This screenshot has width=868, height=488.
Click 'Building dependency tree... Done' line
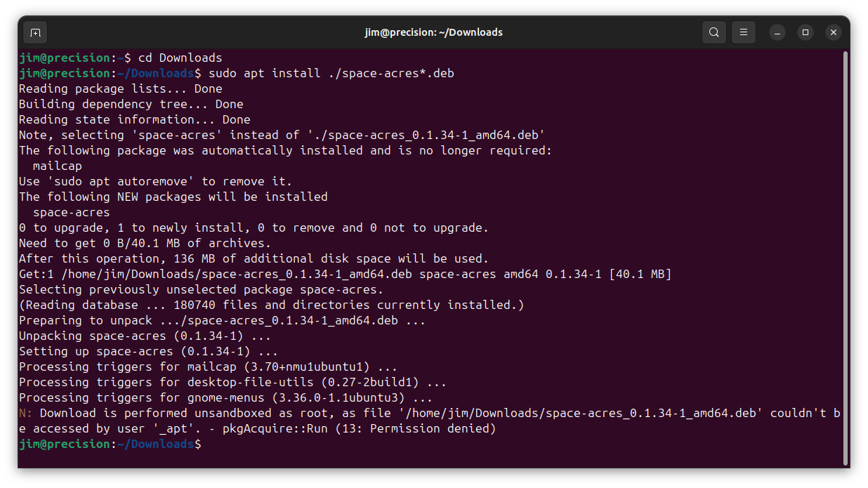131,104
